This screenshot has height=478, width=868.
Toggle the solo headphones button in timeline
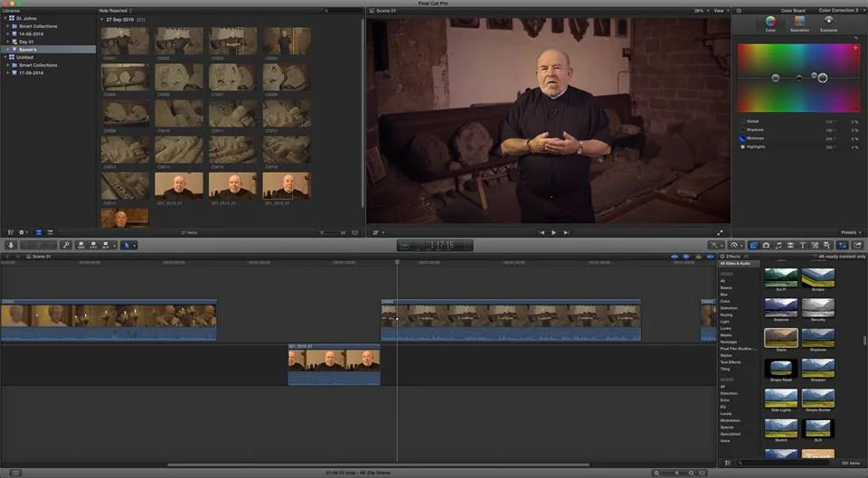(x=699, y=257)
